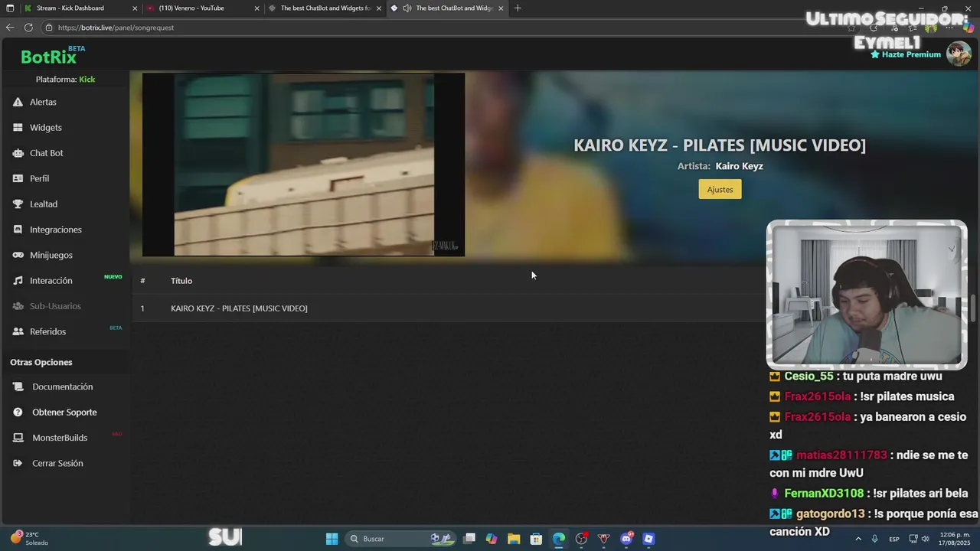This screenshot has height=551, width=980.
Task: Click the Hazte Premium link
Action: [x=906, y=54]
